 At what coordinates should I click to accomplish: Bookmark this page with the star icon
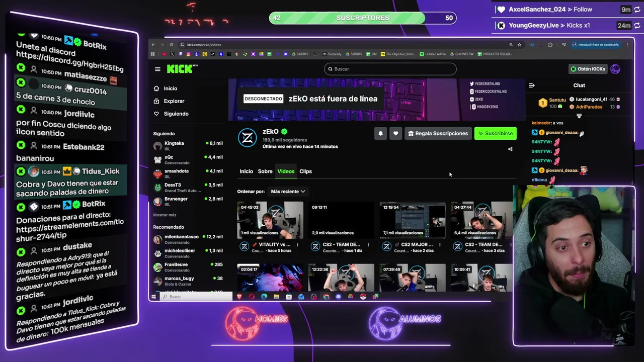520,45
